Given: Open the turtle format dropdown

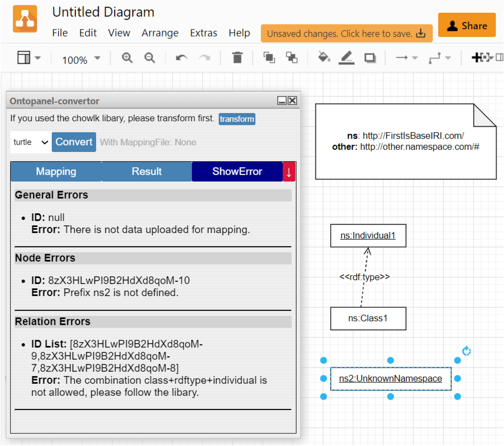Looking at the screenshot, I should coord(30,142).
